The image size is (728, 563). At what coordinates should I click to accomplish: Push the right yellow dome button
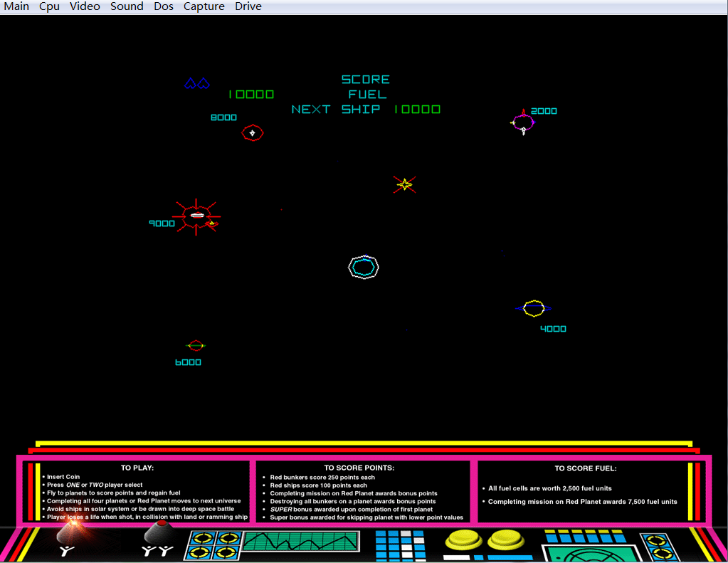click(505, 540)
